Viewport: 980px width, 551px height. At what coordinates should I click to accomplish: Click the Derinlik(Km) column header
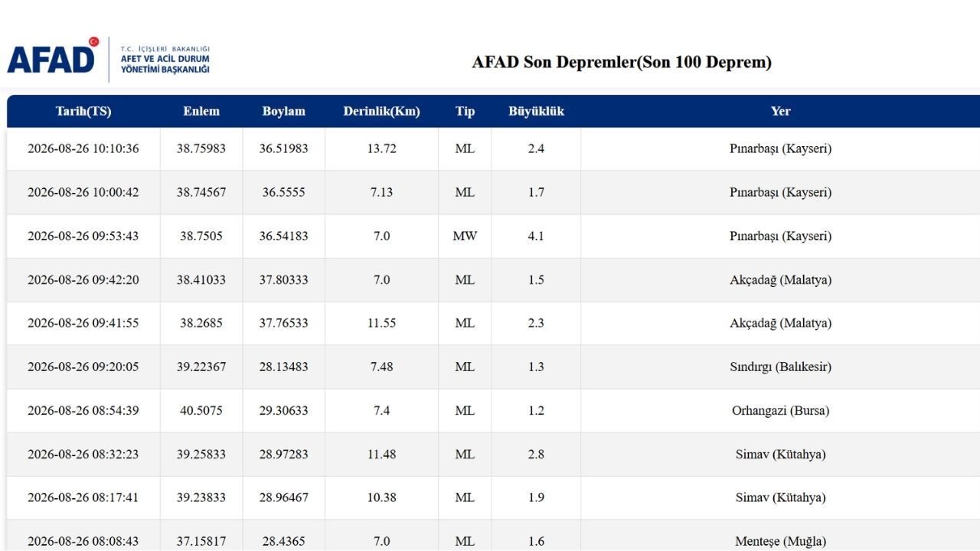coord(381,111)
